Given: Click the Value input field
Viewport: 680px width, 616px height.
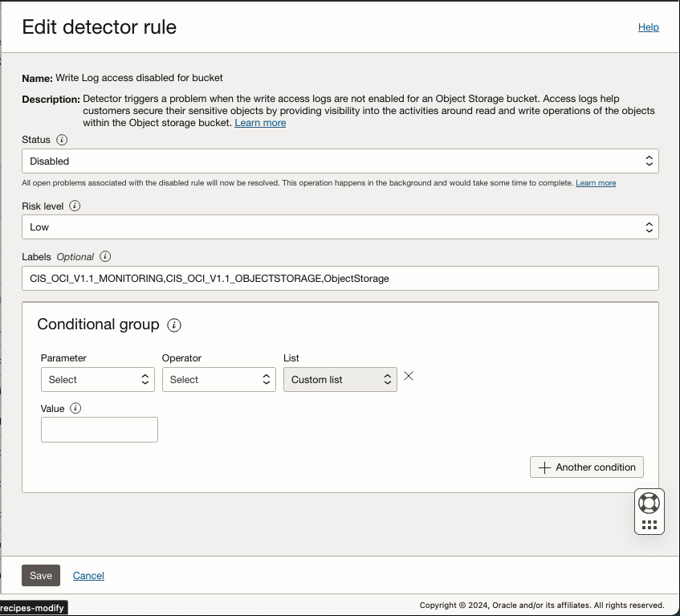Looking at the screenshot, I should (x=99, y=430).
